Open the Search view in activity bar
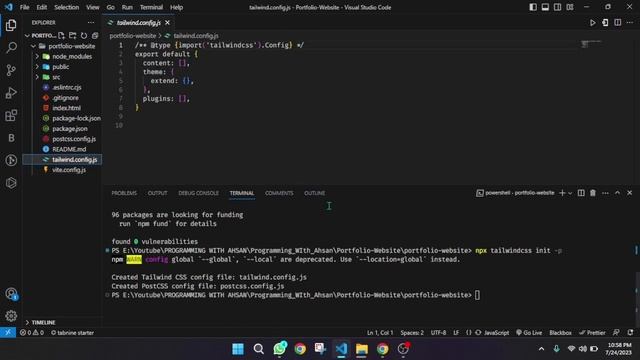640x360 pixels. point(11,48)
